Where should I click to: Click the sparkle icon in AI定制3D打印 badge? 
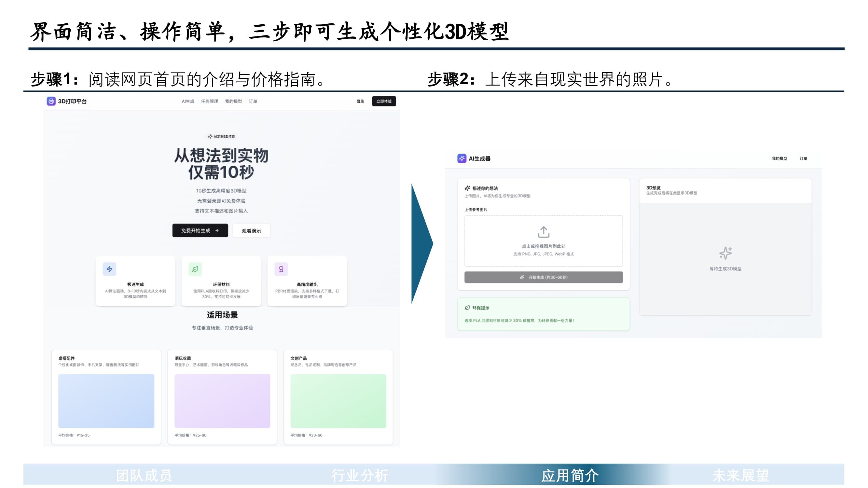pyautogui.click(x=210, y=136)
